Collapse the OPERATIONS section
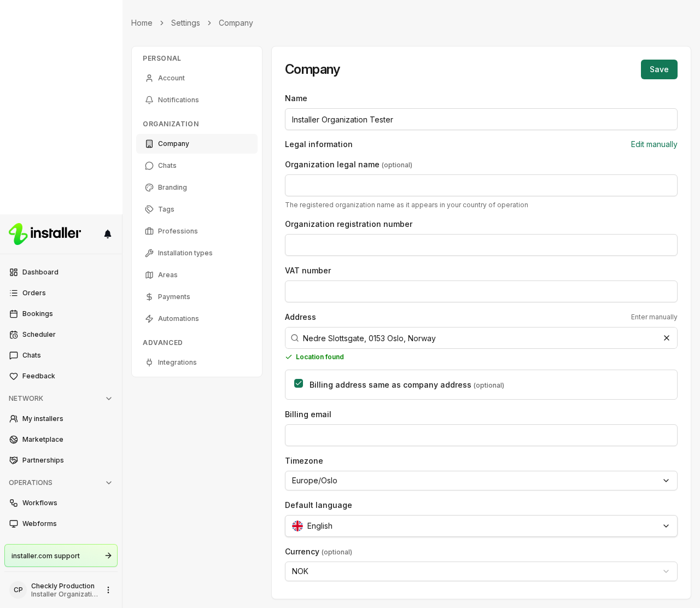 point(109,483)
